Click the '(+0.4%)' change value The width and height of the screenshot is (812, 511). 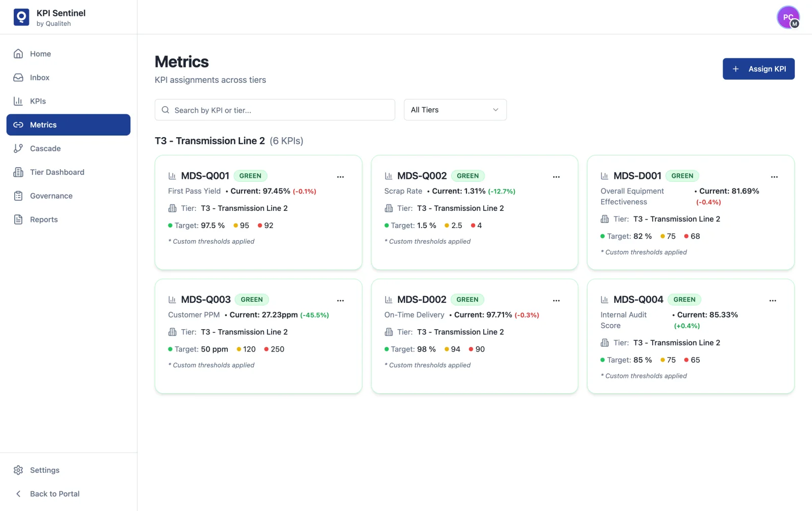click(687, 326)
